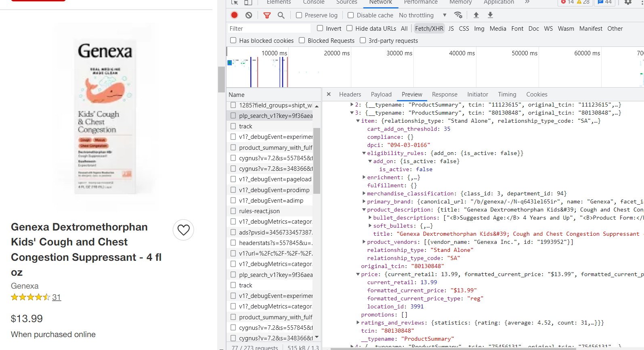The height and width of the screenshot is (350, 644).
Task: Click page vertical scrollbar thumb
Action: [221, 80]
